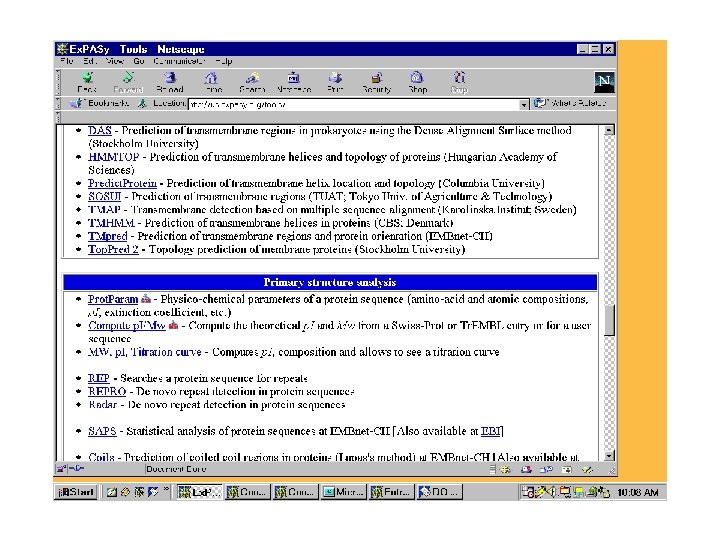
Task: Open the Coils link
Action: (x=101, y=457)
